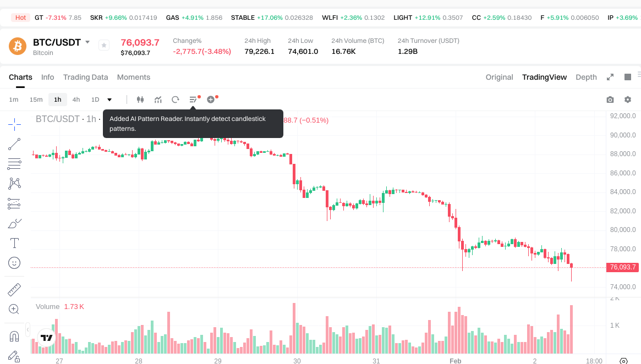641x364 pixels.
Task: Click the candlestick chart style icon
Action: (140, 100)
